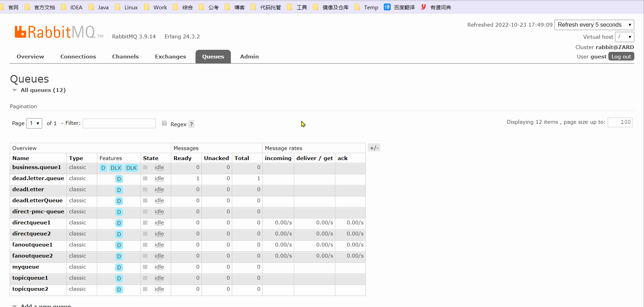Sort the table by Type column

76,158
